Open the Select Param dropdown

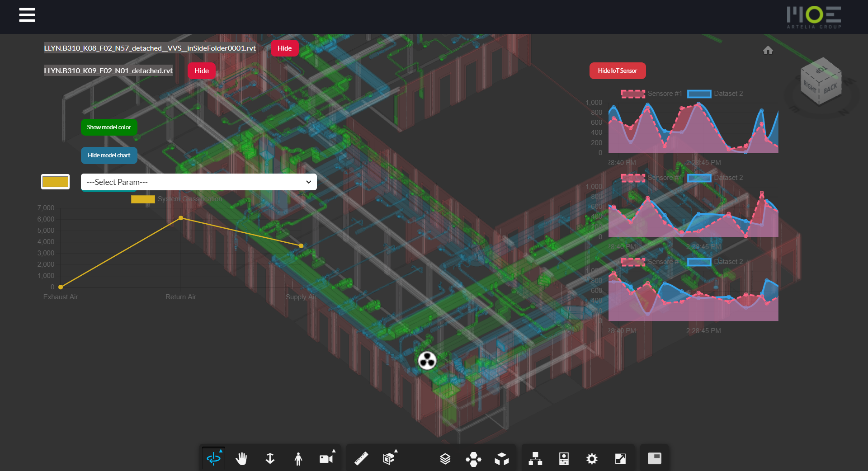point(199,182)
